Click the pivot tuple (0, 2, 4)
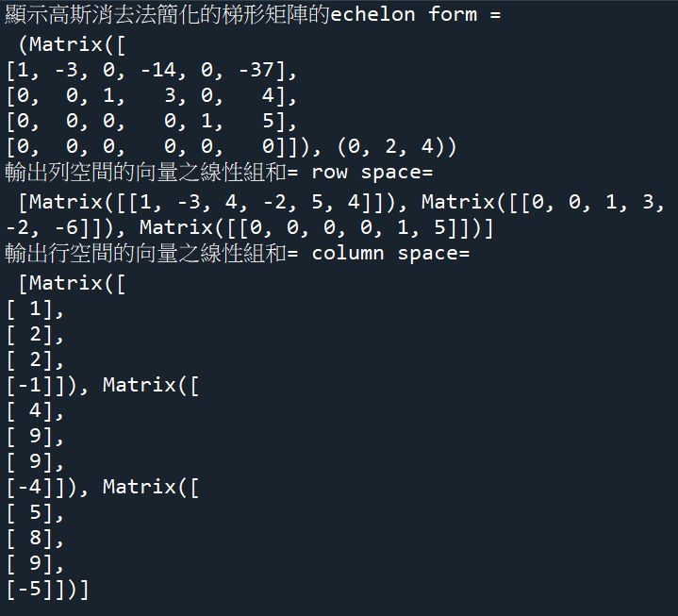The width and height of the screenshot is (678, 616). 397,146
